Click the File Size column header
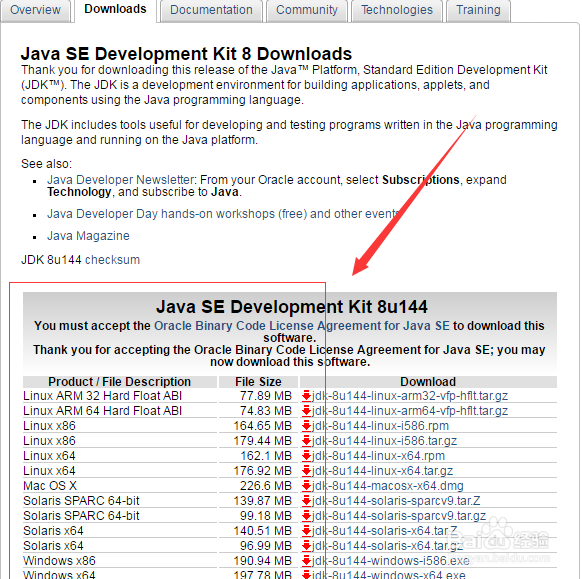582x579 pixels. coord(258,382)
